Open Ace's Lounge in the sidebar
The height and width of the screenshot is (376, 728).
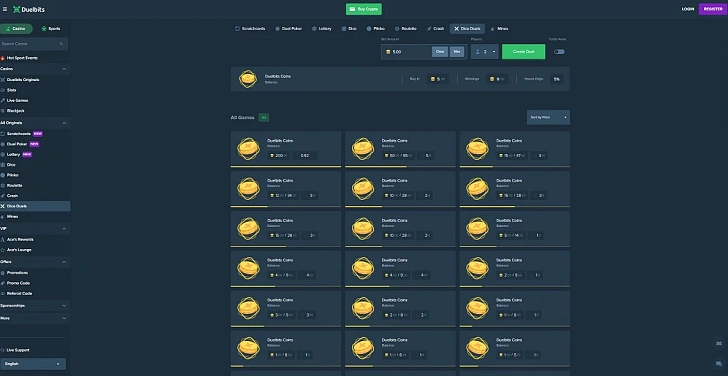[x=16, y=250]
